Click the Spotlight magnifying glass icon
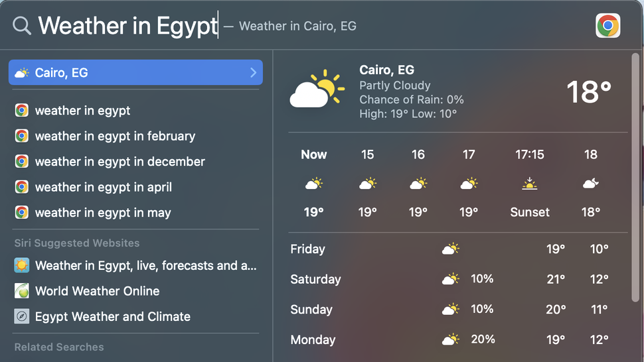644x362 pixels. pos(22,26)
